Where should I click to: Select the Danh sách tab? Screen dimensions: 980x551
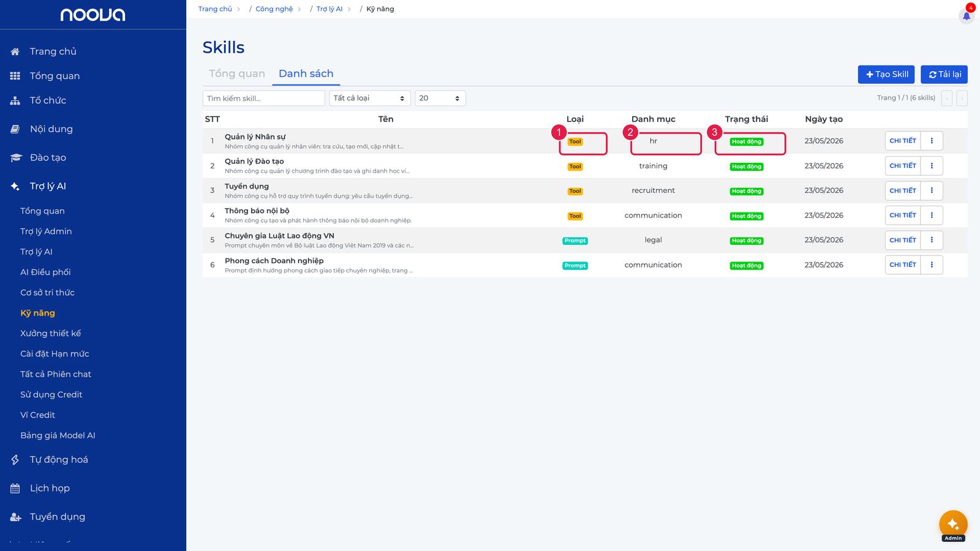tap(306, 73)
